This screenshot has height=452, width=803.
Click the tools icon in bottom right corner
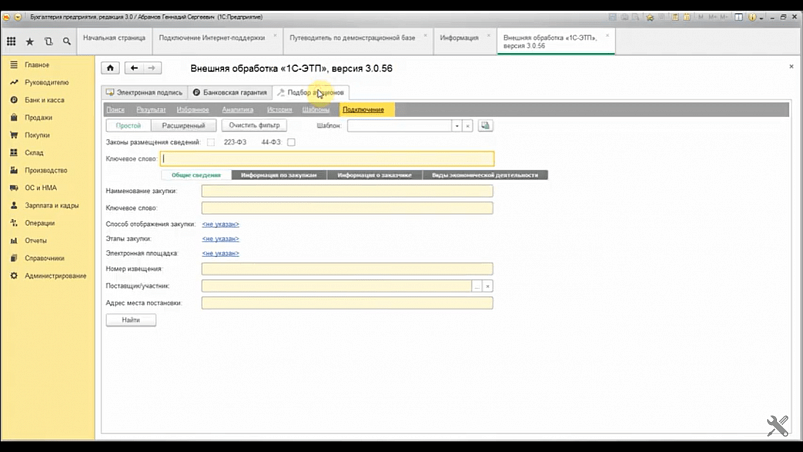(x=778, y=427)
